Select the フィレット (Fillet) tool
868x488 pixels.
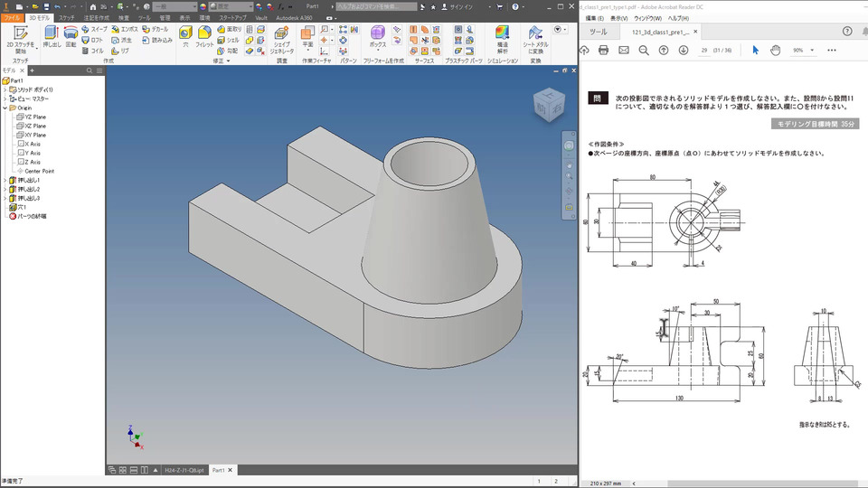(x=204, y=36)
